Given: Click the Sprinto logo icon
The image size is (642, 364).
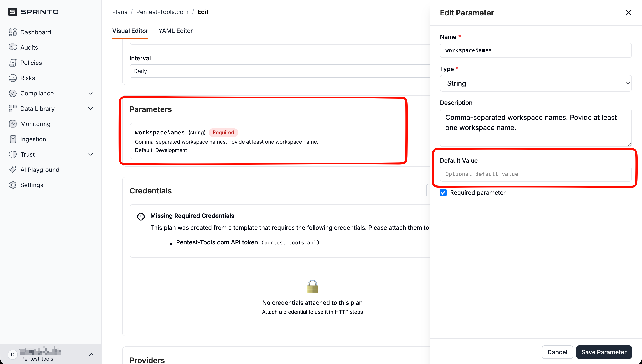Looking at the screenshot, I should tap(13, 12).
